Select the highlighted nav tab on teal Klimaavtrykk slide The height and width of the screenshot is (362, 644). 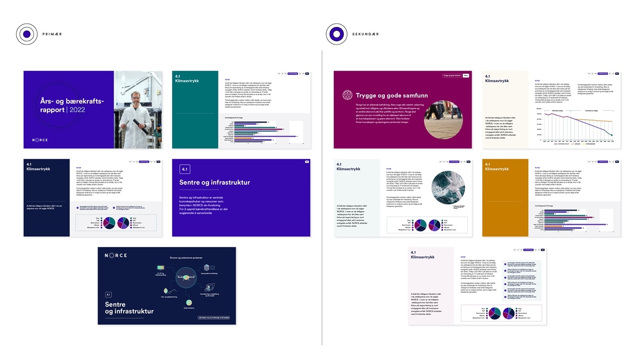click(293, 73)
